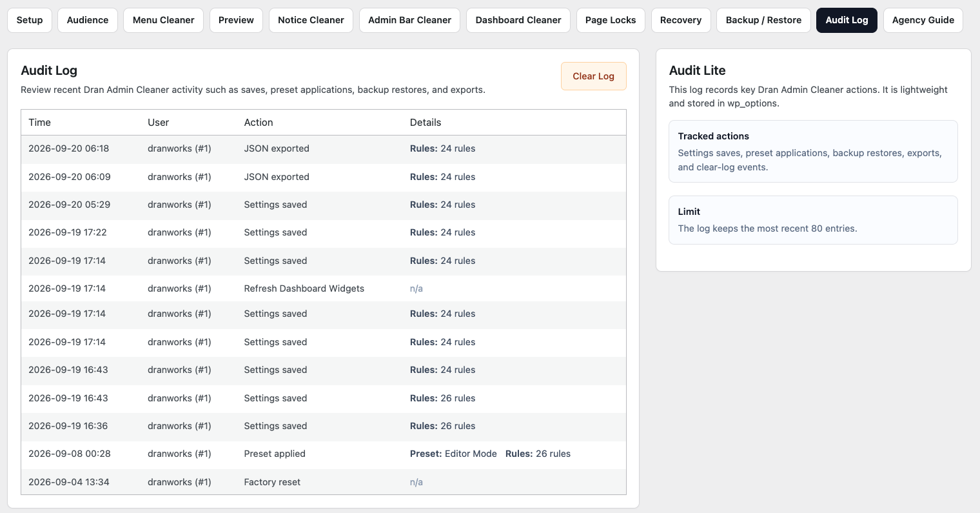Viewport: 980px width, 513px height.
Task: Select the active Audit Log tab
Action: pos(847,20)
